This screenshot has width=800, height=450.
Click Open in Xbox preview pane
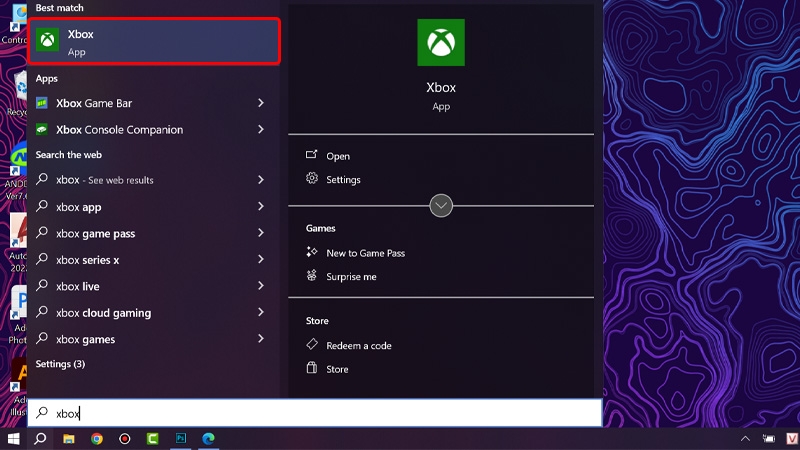click(338, 156)
